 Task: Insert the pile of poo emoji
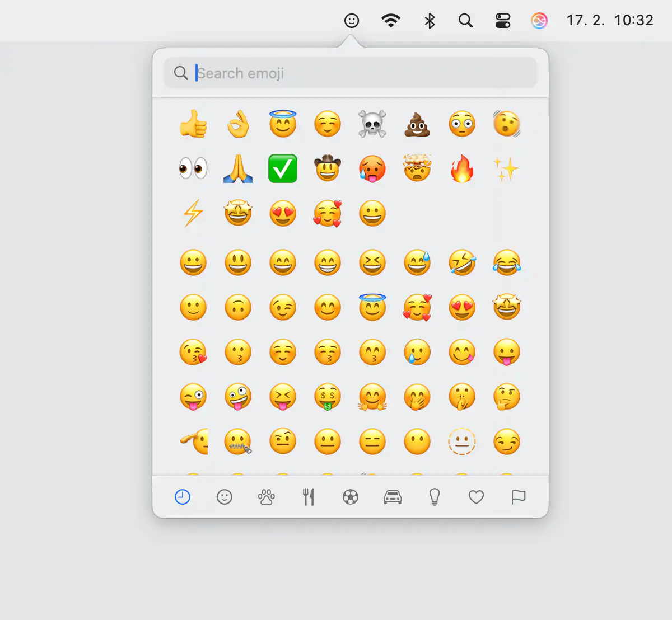pos(417,124)
